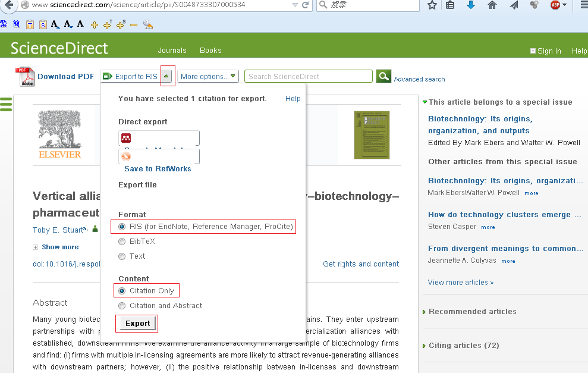Screen dimensions: 588x373
Task: Open Advanced search link
Action: (x=419, y=79)
